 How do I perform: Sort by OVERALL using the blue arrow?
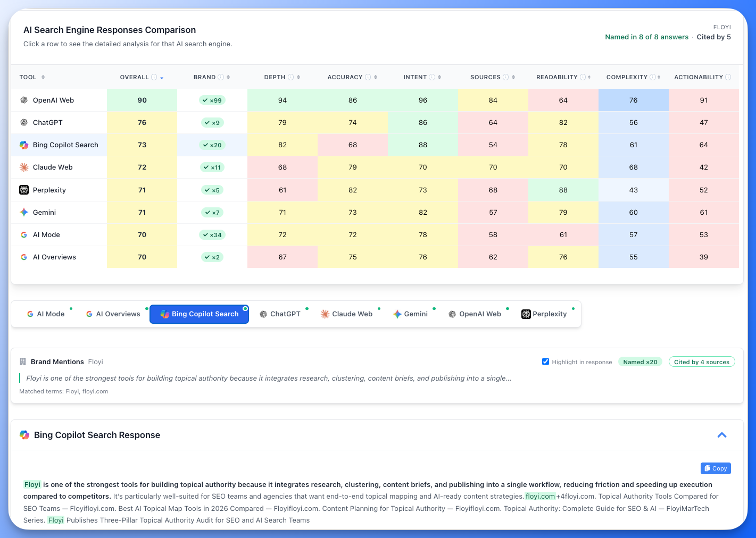(162, 78)
